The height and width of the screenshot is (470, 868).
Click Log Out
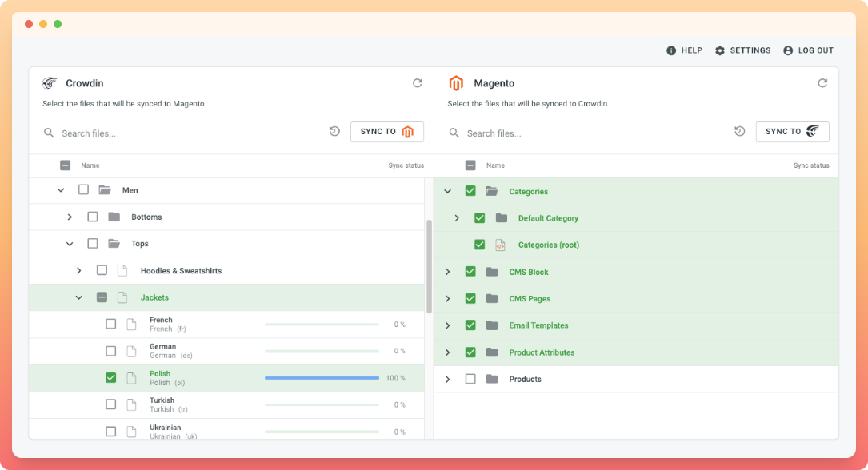(x=808, y=50)
